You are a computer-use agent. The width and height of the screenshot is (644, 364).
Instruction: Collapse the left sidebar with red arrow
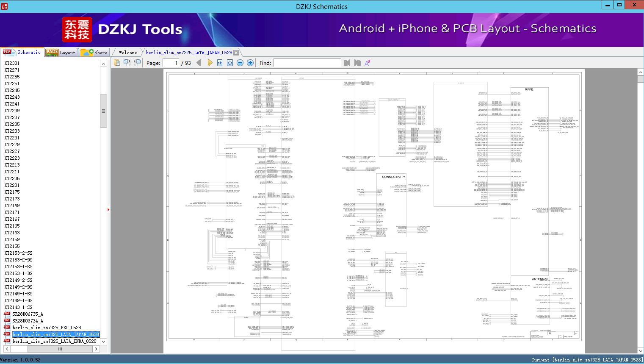(108, 210)
